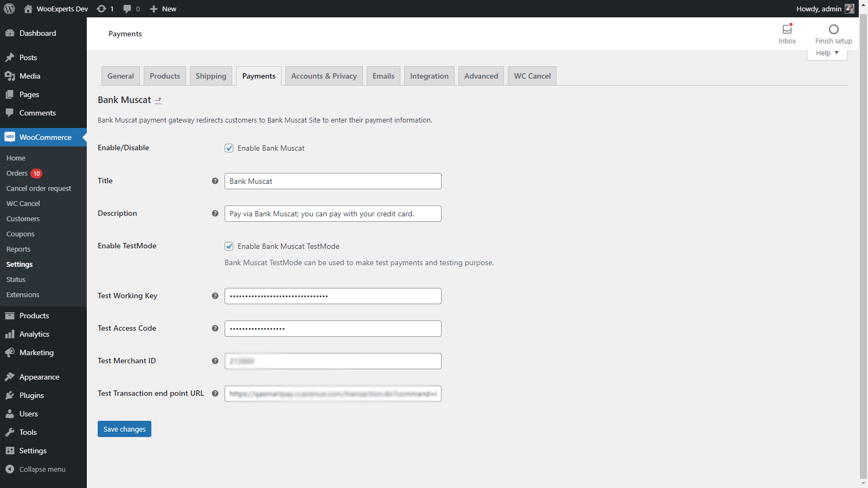Expand the Help dropdown
This screenshot has width=868, height=488.
827,53
